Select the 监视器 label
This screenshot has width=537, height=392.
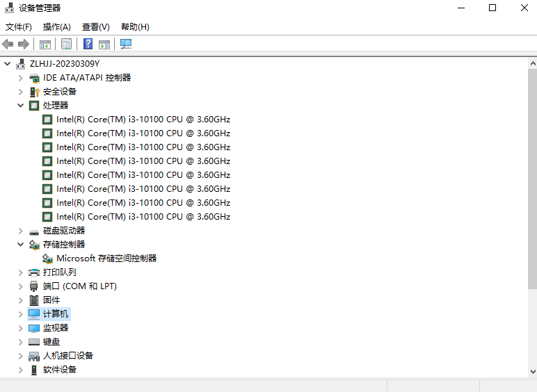coord(56,328)
